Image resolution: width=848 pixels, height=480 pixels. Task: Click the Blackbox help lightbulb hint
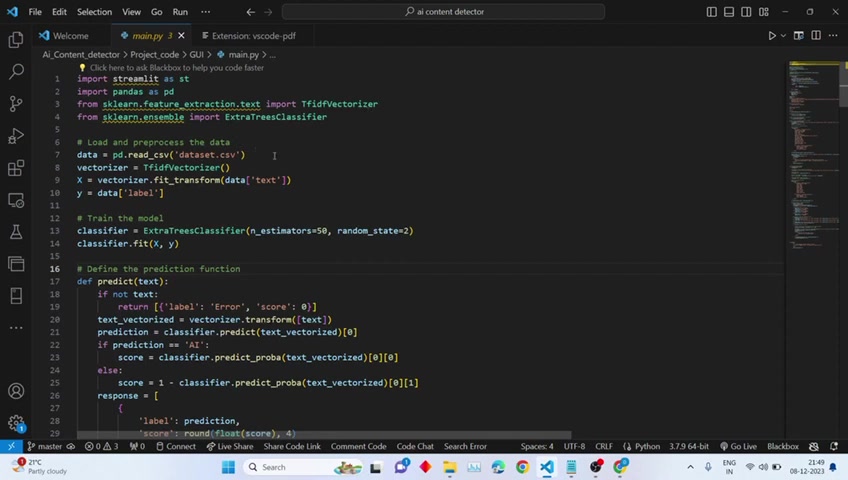[171, 68]
